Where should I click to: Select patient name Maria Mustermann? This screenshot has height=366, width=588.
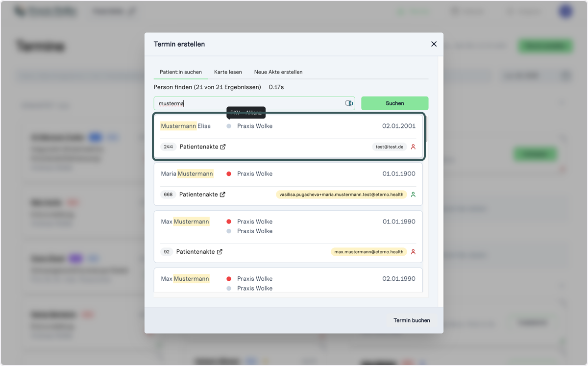tap(187, 173)
